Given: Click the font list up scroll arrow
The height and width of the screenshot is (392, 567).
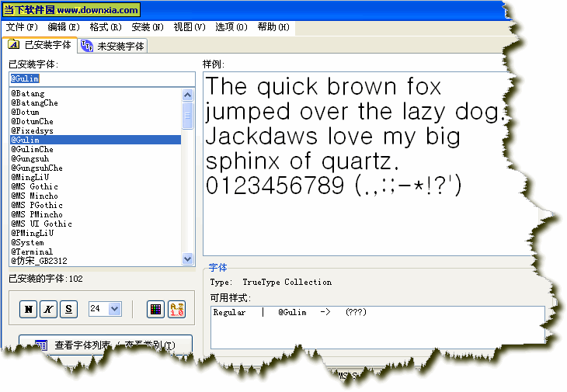Looking at the screenshot, I should pyautogui.click(x=188, y=95).
